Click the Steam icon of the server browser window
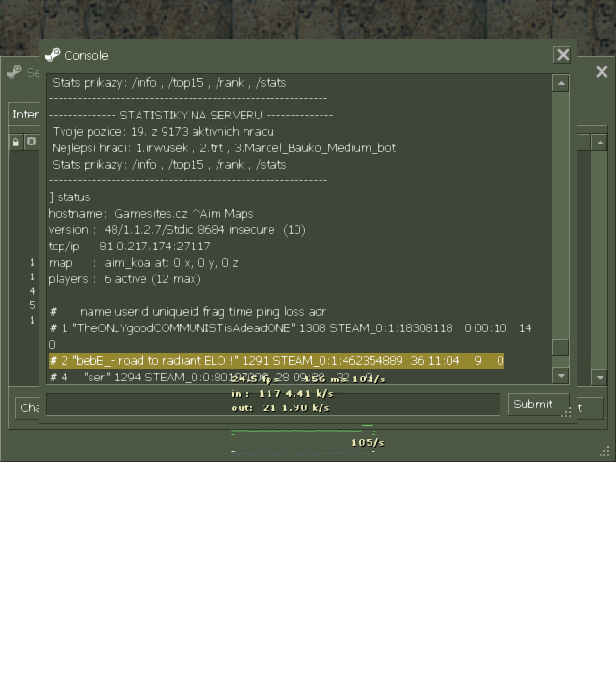Viewport: 616px width, 680px height. [x=14, y=72]
